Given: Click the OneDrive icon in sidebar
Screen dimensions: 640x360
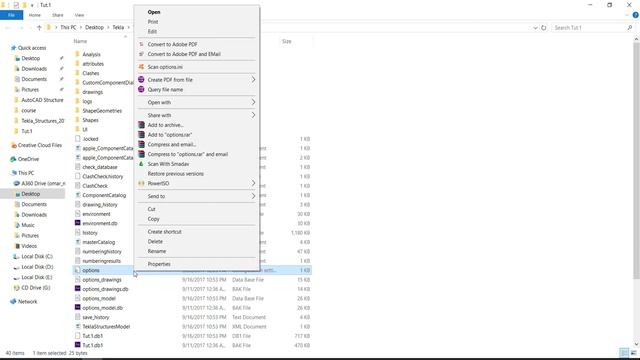Looking at the screenshot, I should (x=13, y=159).
